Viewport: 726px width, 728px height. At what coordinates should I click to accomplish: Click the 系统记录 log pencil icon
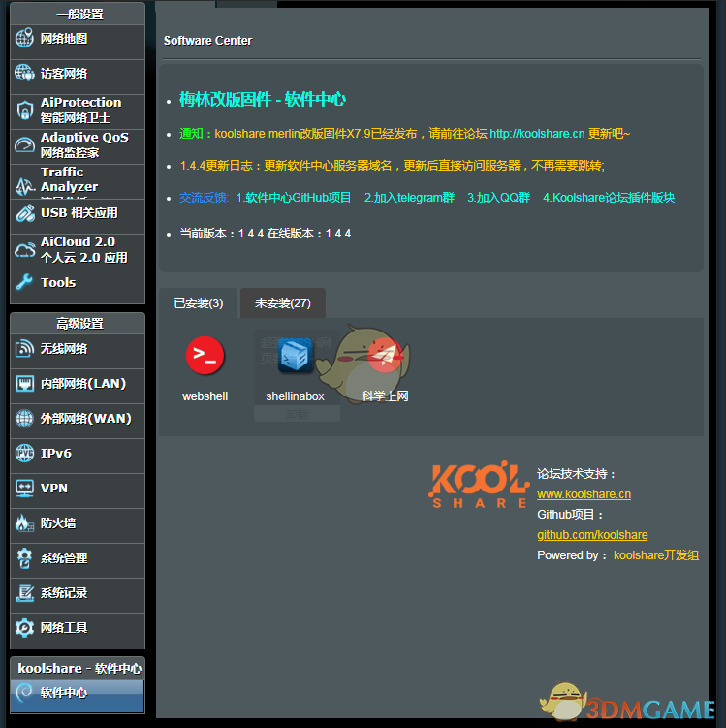tap(24, 593)
